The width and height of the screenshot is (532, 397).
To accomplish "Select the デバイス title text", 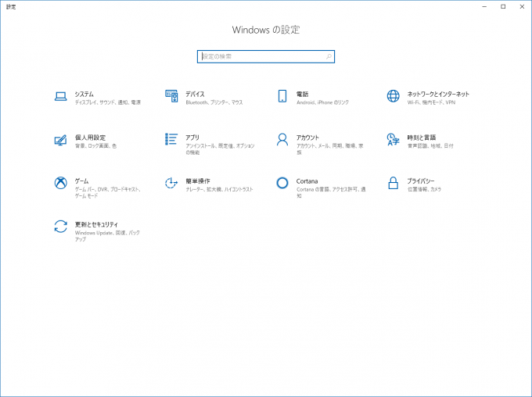I will 195,95.
